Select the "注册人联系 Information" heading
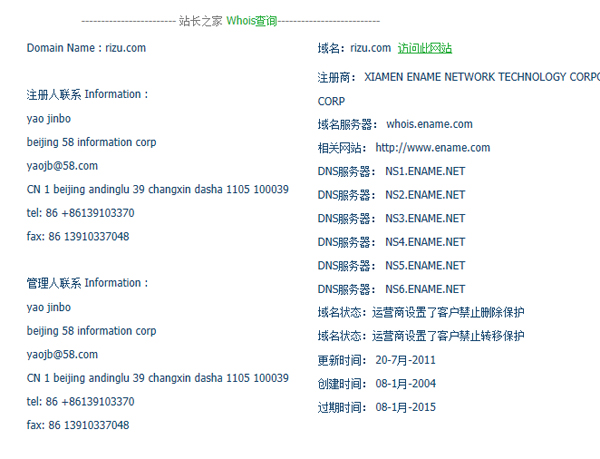This screenshot has height=459, width=600. (x=87, y=95)
